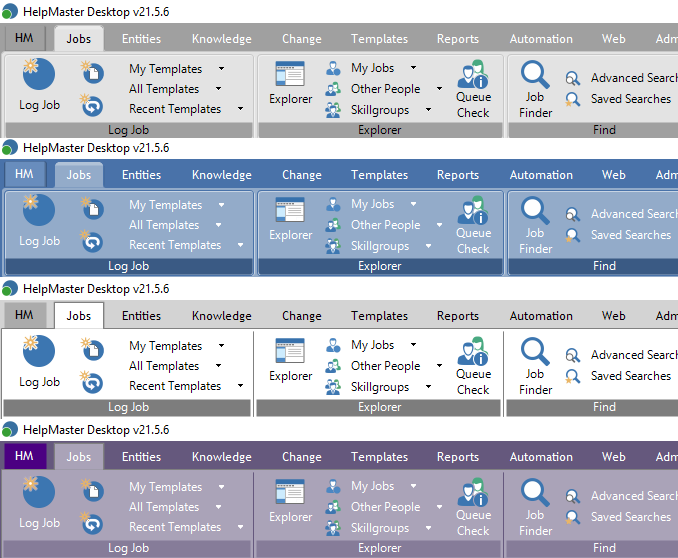Image resolution: width=678 pixels, height=558 pixels.
Task: Click Log Job icon in gray-themed ribbon
Action: (38, 74)
